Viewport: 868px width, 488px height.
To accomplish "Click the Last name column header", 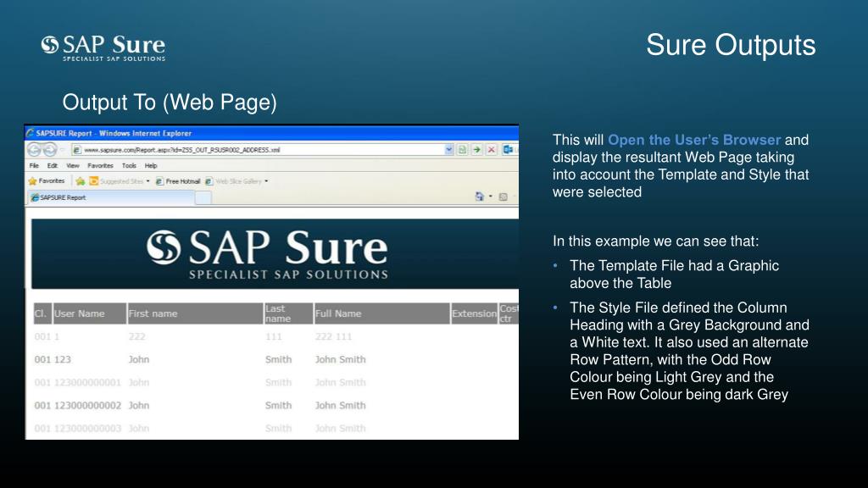I will click(x=288, y=313).
